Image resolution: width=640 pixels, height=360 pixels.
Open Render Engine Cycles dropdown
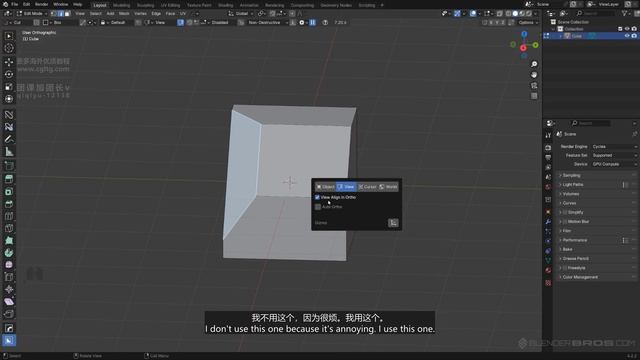(614, 147)
